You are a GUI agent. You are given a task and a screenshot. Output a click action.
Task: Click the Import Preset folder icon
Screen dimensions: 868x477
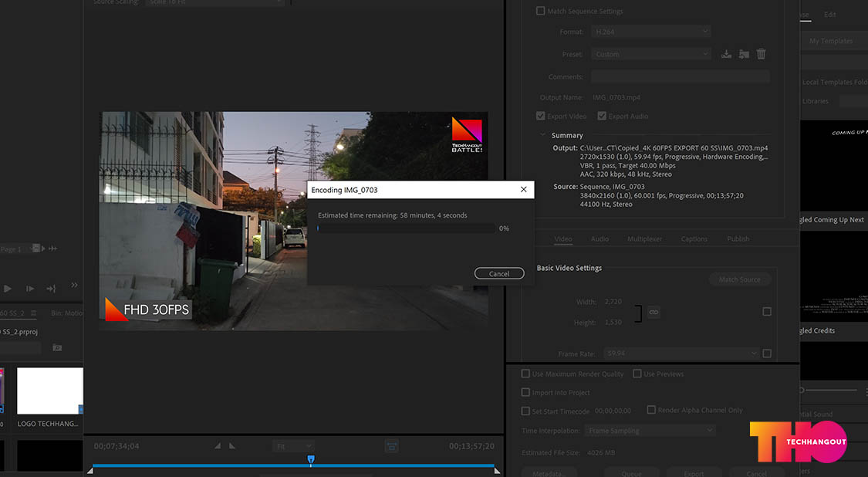click(x=744, y=54)
